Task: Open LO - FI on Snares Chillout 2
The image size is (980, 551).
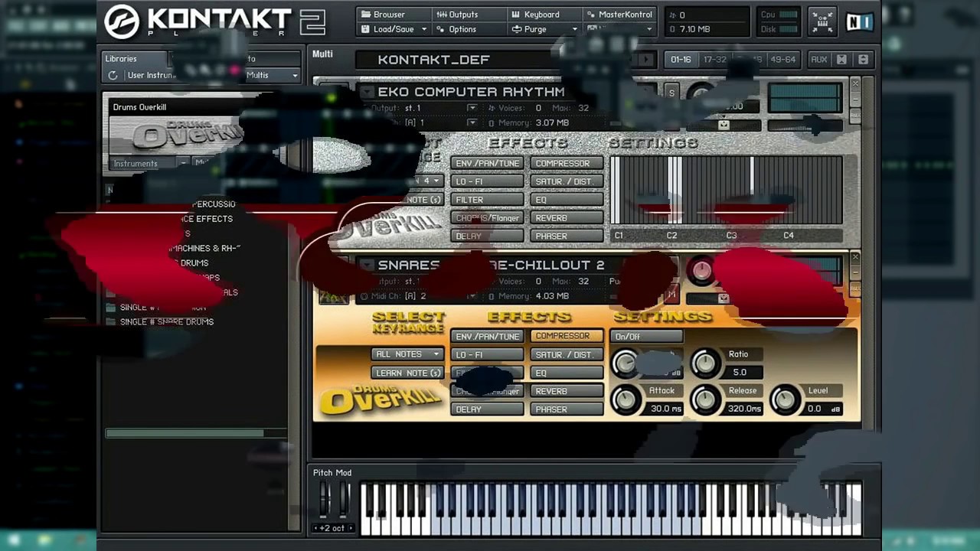Action: coord(487,355)
